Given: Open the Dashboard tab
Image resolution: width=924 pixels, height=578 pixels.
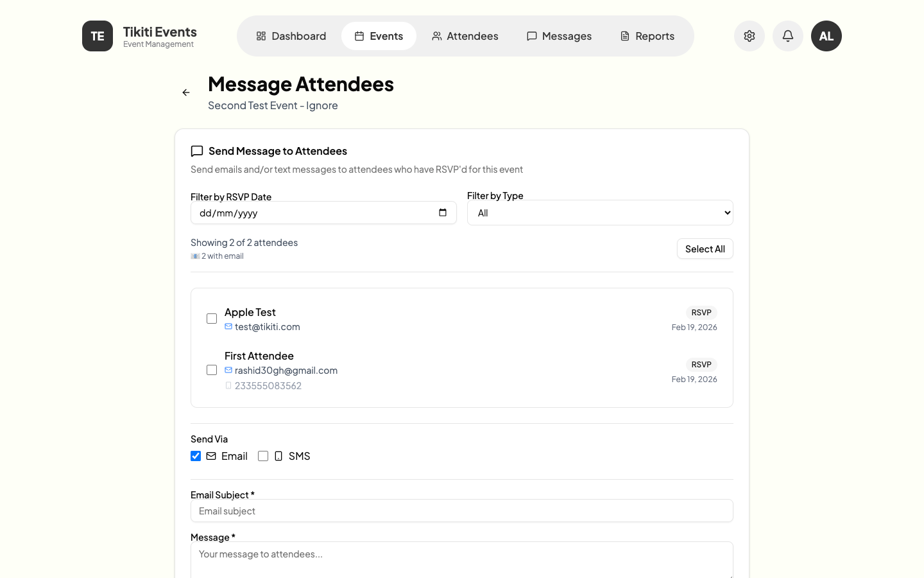Looking at the screenshot, I should [291, 36].
